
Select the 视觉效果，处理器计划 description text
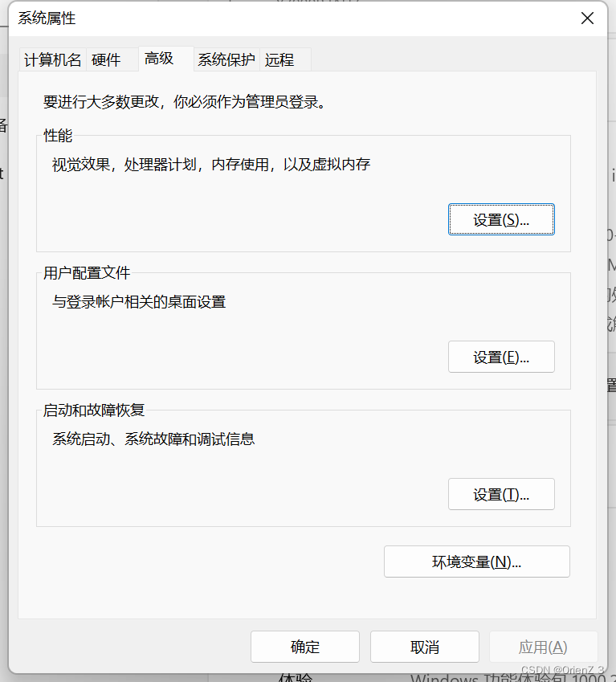pos(211,165)
